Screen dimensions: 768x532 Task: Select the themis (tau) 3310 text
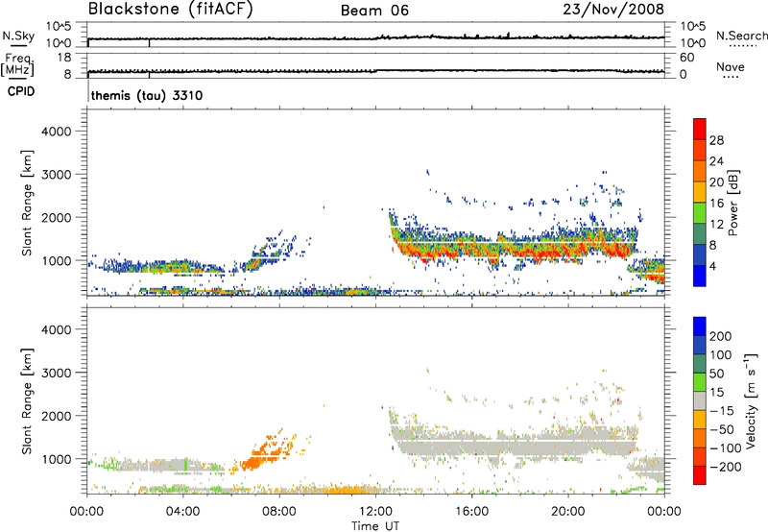point(147,95)
